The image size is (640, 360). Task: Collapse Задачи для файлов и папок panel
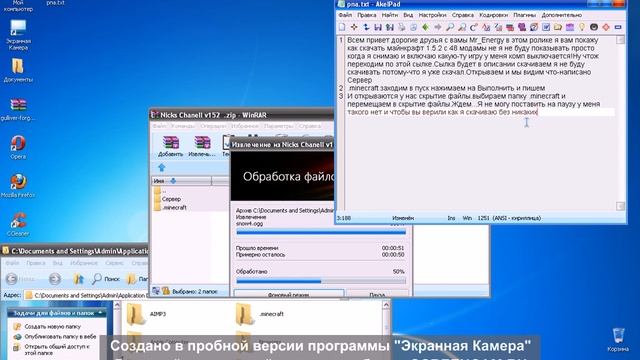[x=100, y=313]
